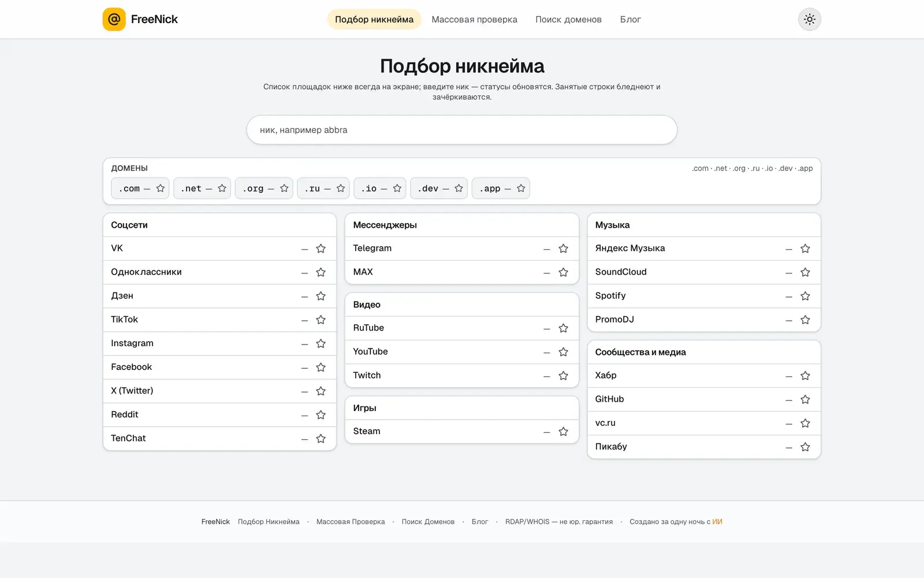Open Поиск доменов in the top navigation
This screenshot has height=578, width=924.
click(x=568, y=19)
